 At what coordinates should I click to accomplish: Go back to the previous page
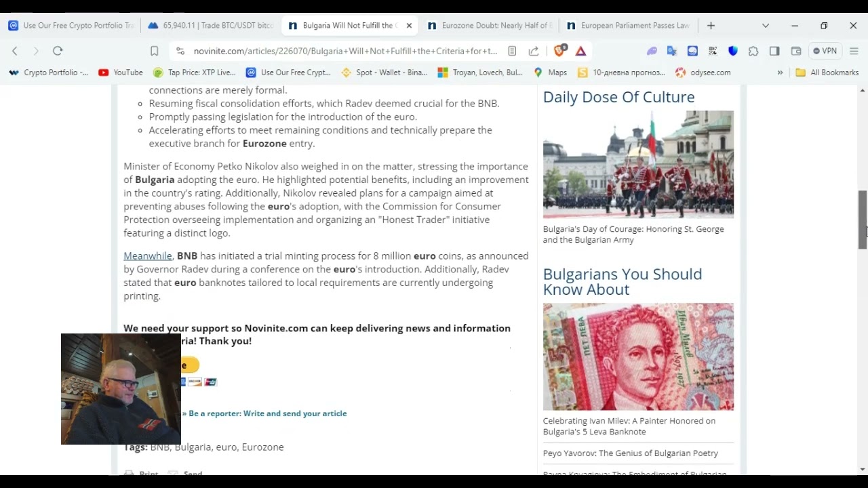click(15, 51)
